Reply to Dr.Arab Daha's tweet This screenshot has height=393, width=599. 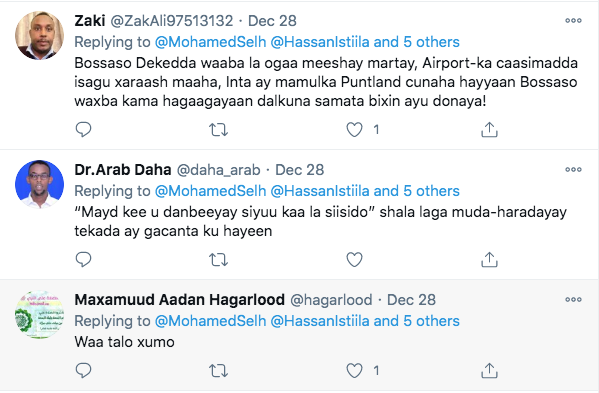83,260
